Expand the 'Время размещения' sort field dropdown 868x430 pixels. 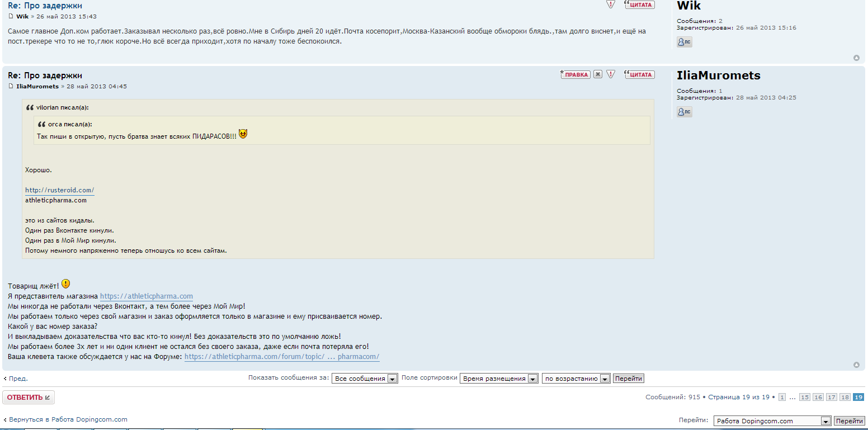[499, 379]
